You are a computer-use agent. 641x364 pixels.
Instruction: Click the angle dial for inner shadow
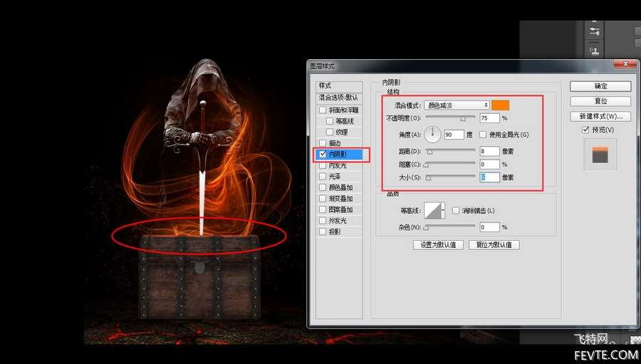[x=432, y=134]
